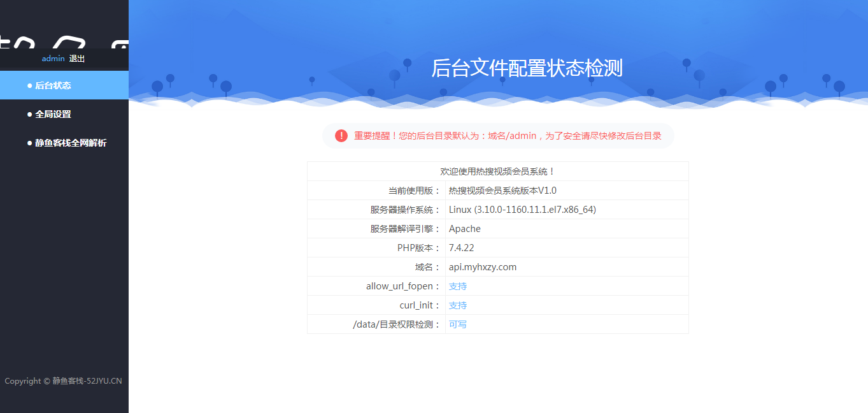Click the Apache server engine value
Screen dimensions: 868x413
[x=464, y=229]
